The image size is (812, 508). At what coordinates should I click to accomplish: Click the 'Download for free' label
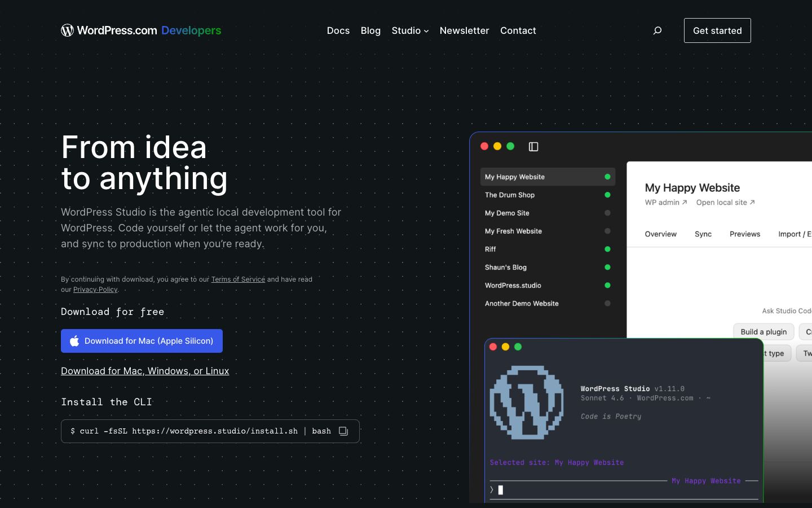pos(113,312)
